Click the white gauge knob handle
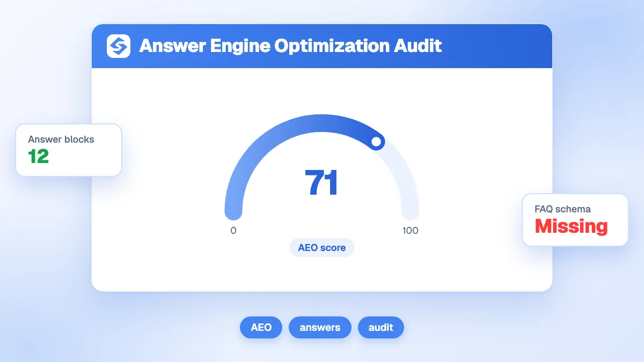This screenshot has height=362, width=644. pyautogui.click(x=376, y=142)
